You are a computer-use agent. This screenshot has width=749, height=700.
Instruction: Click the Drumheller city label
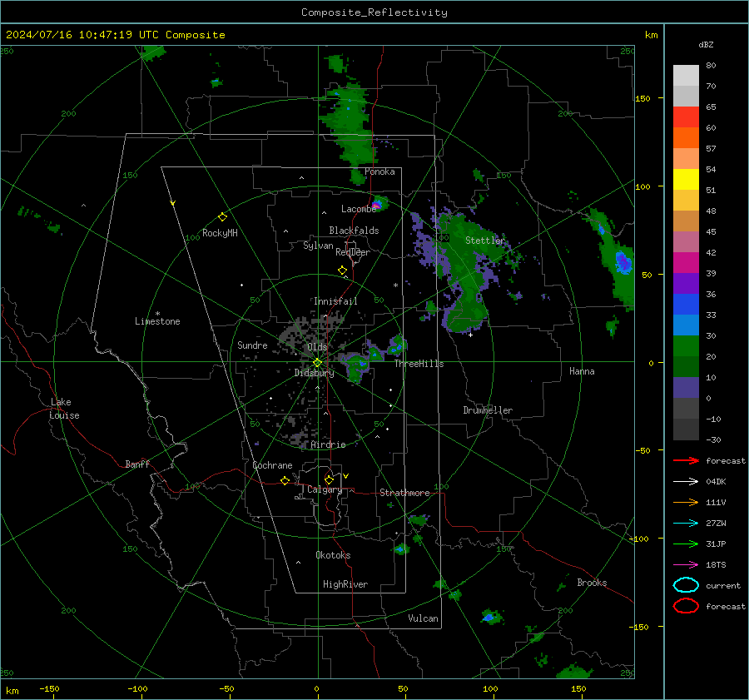tap(488, 410)
